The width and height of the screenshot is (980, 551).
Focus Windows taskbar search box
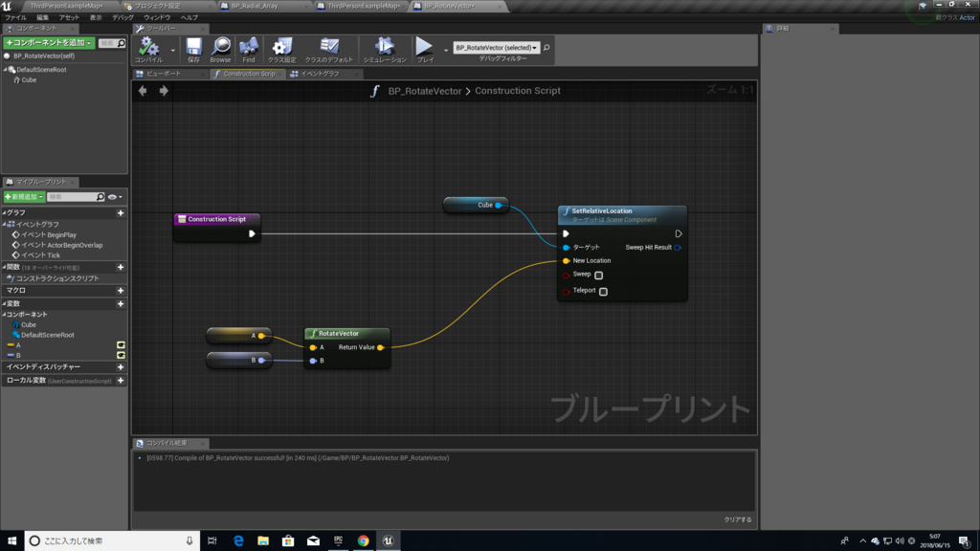[x=113, y=540]
